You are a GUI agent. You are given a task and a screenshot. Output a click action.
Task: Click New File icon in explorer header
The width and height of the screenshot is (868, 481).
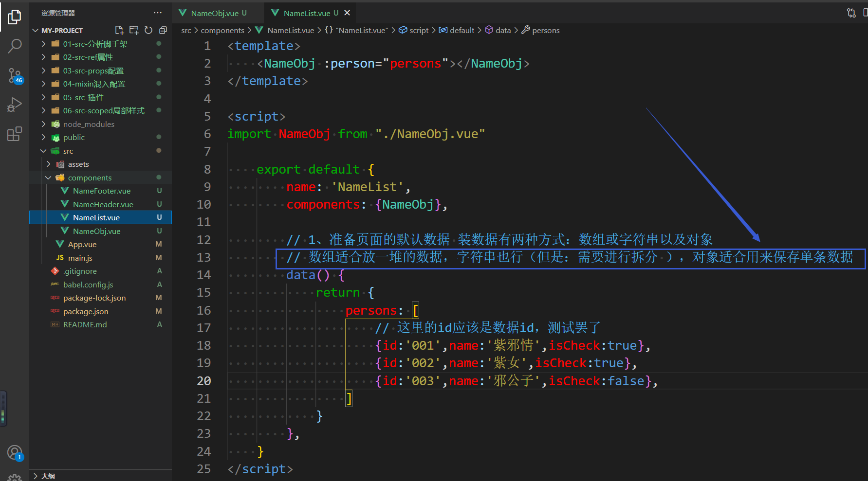(119, 30)
